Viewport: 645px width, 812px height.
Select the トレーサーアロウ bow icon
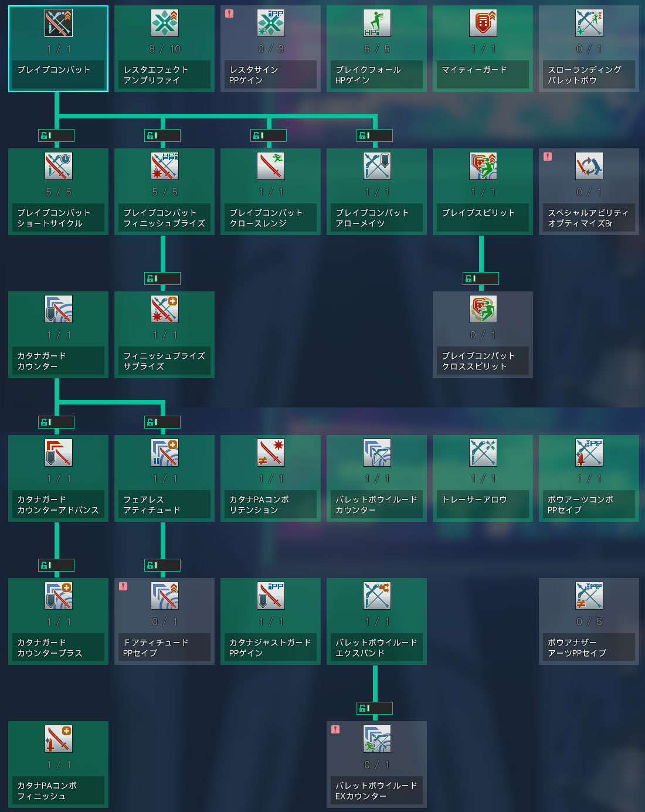coord(483,453)
